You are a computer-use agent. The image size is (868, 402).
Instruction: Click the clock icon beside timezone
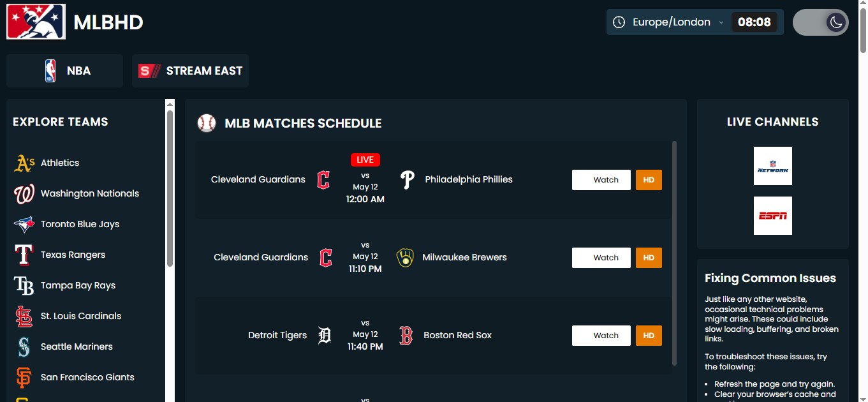(x=619, y=22)
